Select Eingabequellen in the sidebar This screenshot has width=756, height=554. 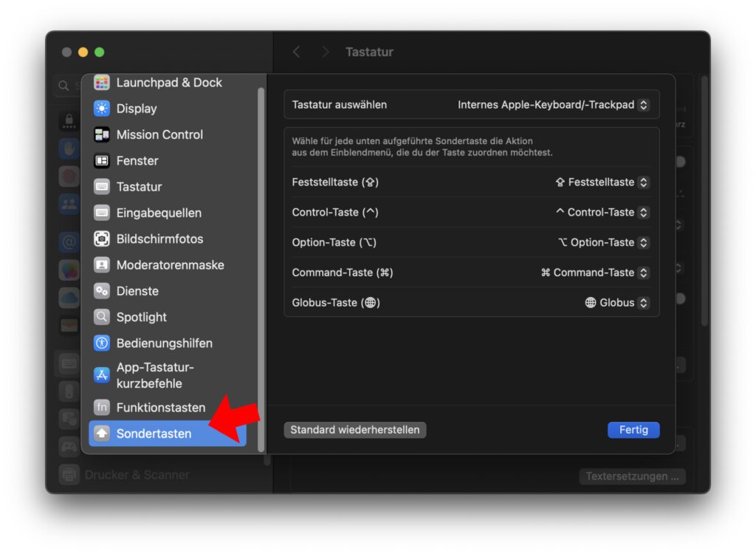click(101, 213)
